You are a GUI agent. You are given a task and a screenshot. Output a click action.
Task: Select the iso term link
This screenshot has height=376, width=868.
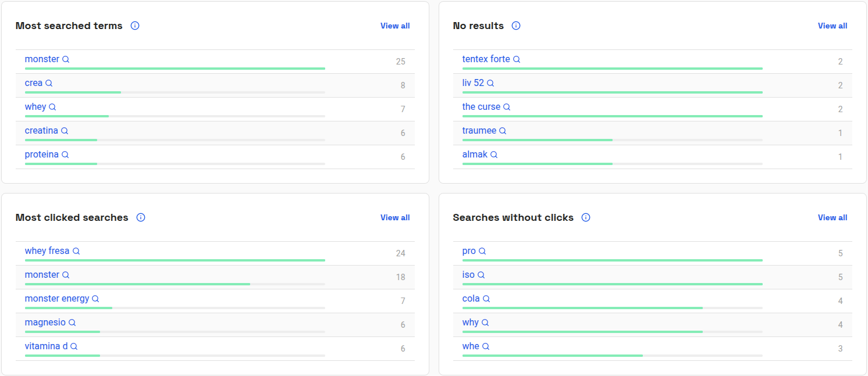(468, 275)
